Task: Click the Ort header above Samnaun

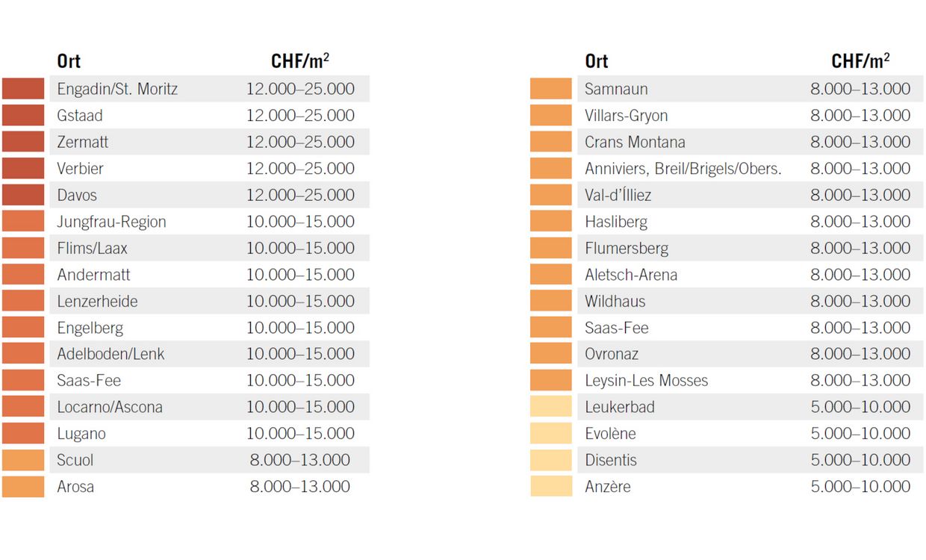Action: (x=596, y=61)
